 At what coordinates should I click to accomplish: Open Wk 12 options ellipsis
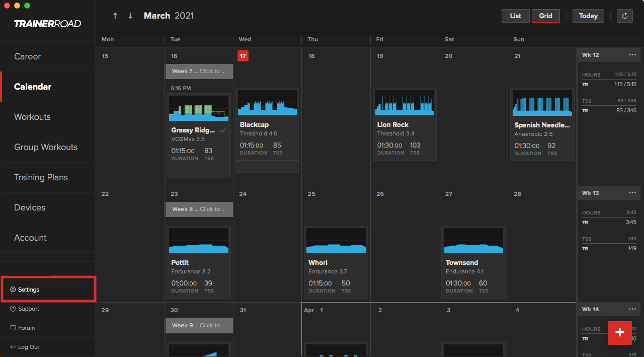[632, 55]
